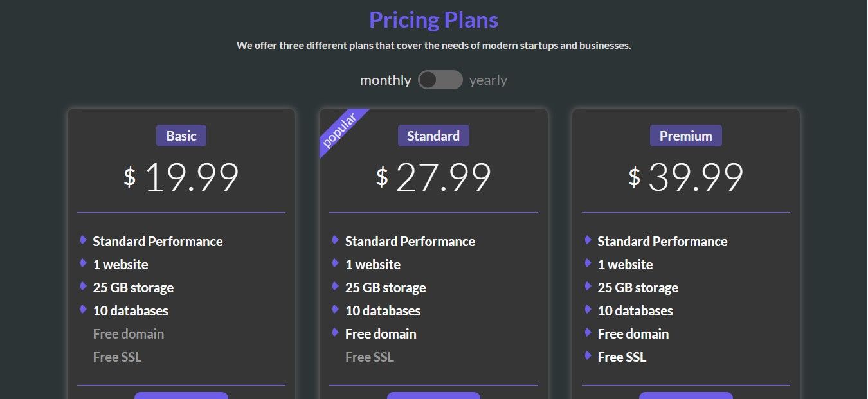Click the Premium plan $39.99 price
The width and height of the screenshot is (868, 399).
[x=685, y=177]
